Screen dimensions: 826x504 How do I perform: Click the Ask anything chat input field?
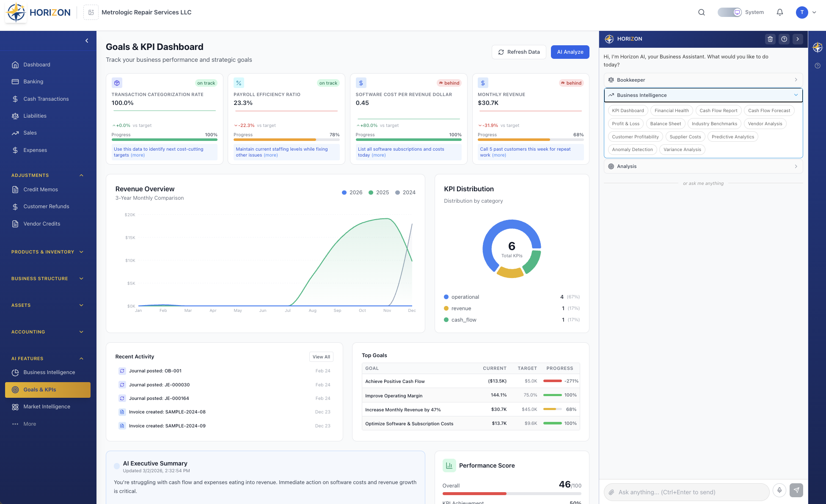(686, 492)
